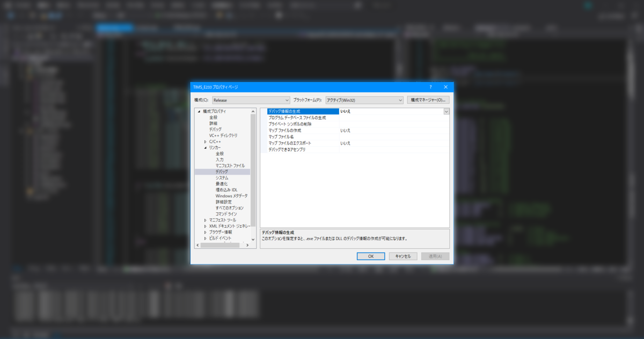Select the 詳細設定 linker page
The image size is (644, 339).
click(x=224, y=202)
